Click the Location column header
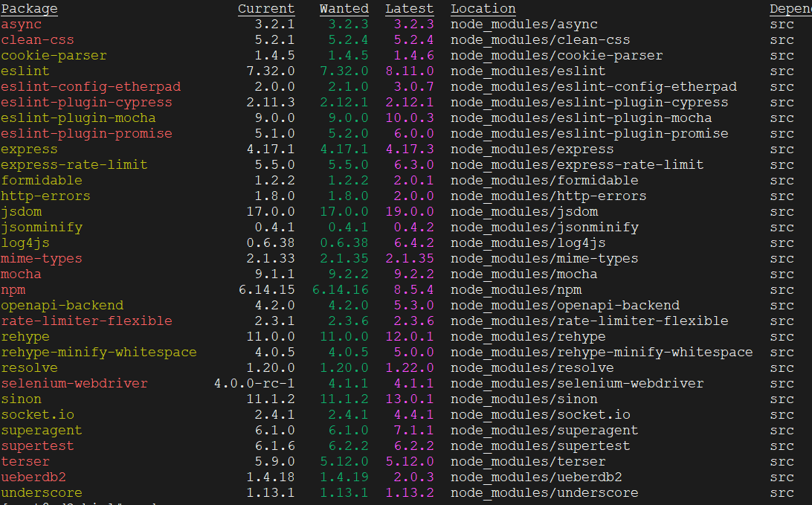Image resolution: width=812 pixels, height=505 pixels. (x=483, y=8)
